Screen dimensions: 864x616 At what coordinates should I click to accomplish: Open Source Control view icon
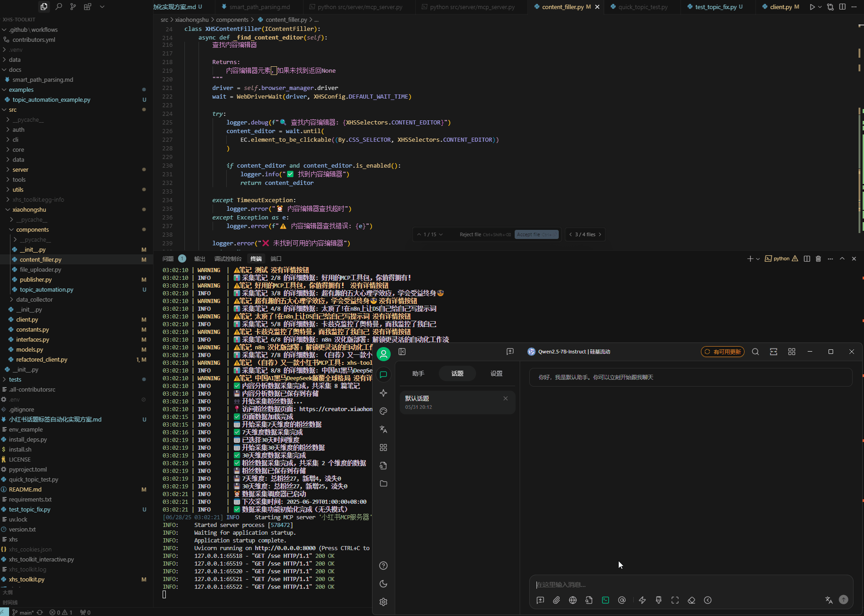(x=73, y=7)
